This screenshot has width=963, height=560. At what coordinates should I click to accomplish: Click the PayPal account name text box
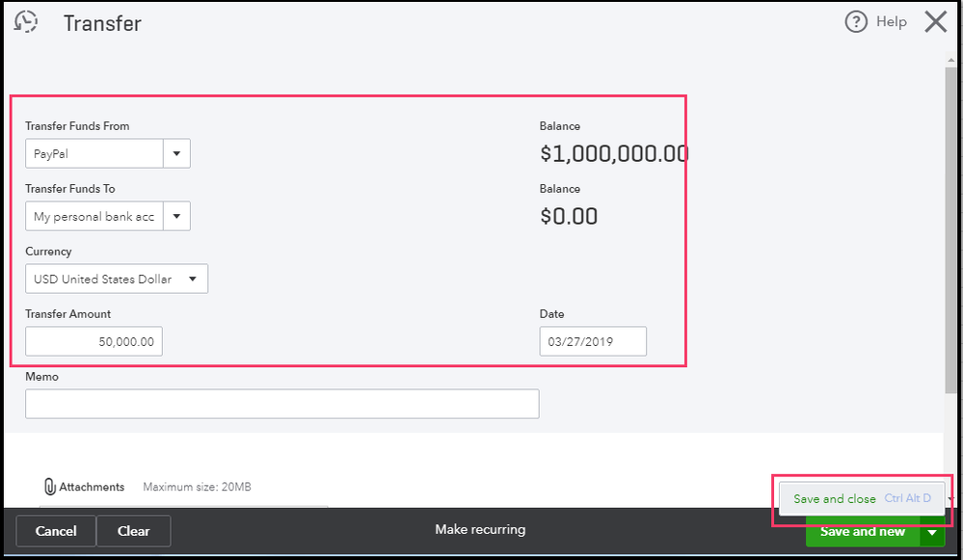click(94, 154)
